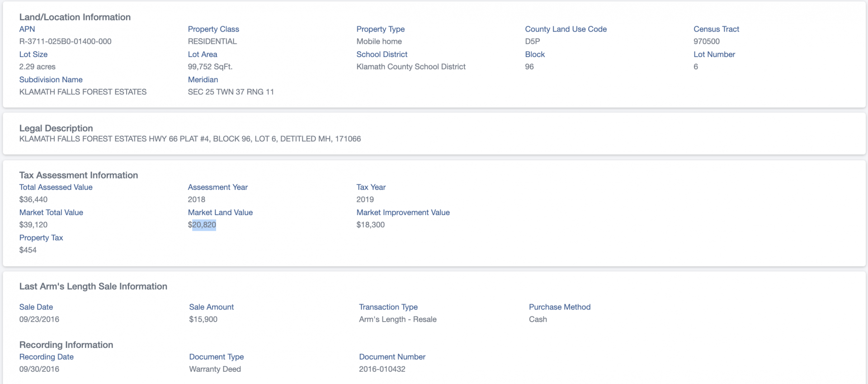Click the Census Tract label

716,29
